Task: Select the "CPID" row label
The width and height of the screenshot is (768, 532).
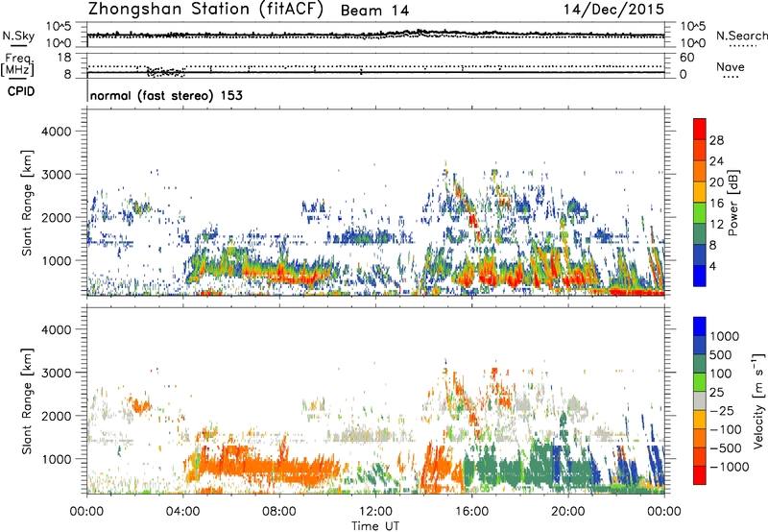Action: (x=21, y=91)
